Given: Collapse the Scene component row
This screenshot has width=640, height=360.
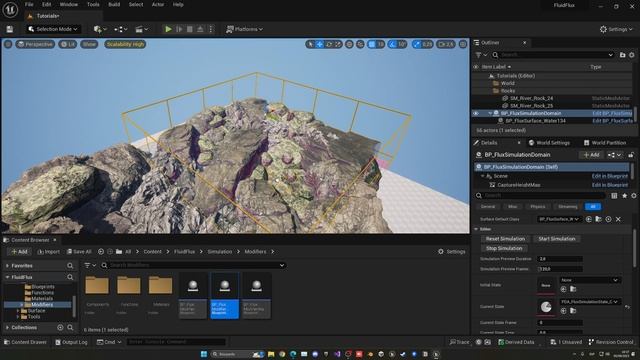Looking at the screenshot, I should point(483,176).
